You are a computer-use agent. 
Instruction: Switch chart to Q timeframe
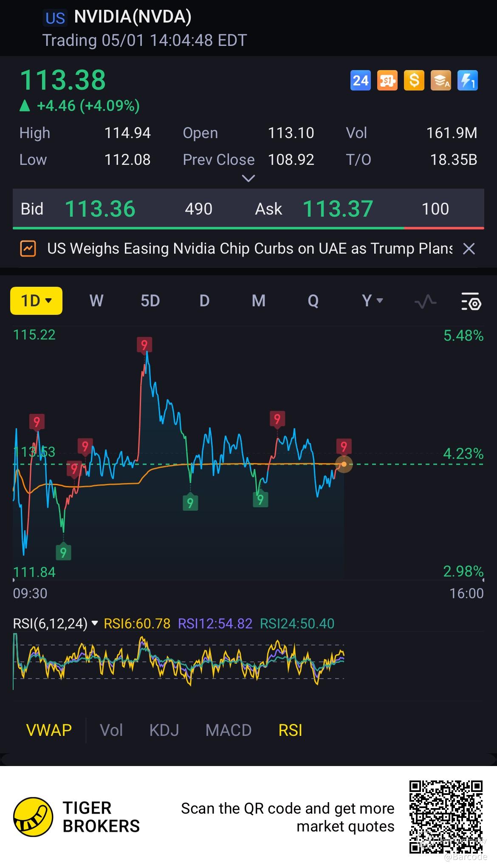click(x=313, y=301)
